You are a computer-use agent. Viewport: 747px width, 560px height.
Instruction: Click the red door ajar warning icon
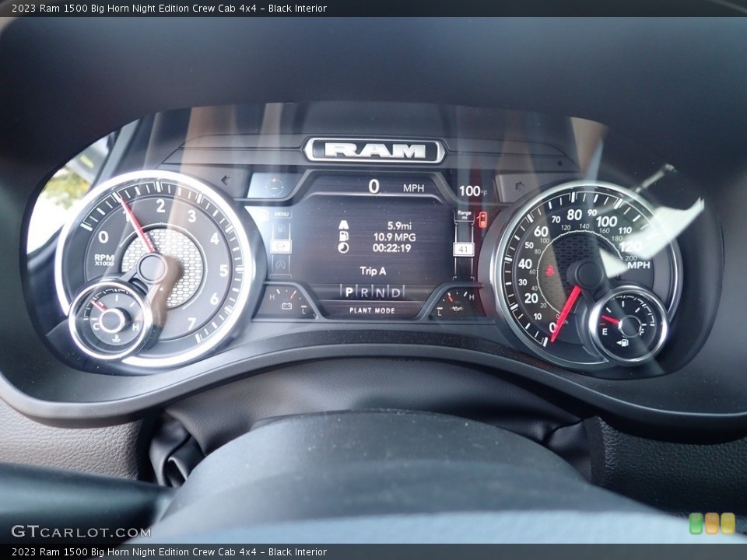coord(482,219)
